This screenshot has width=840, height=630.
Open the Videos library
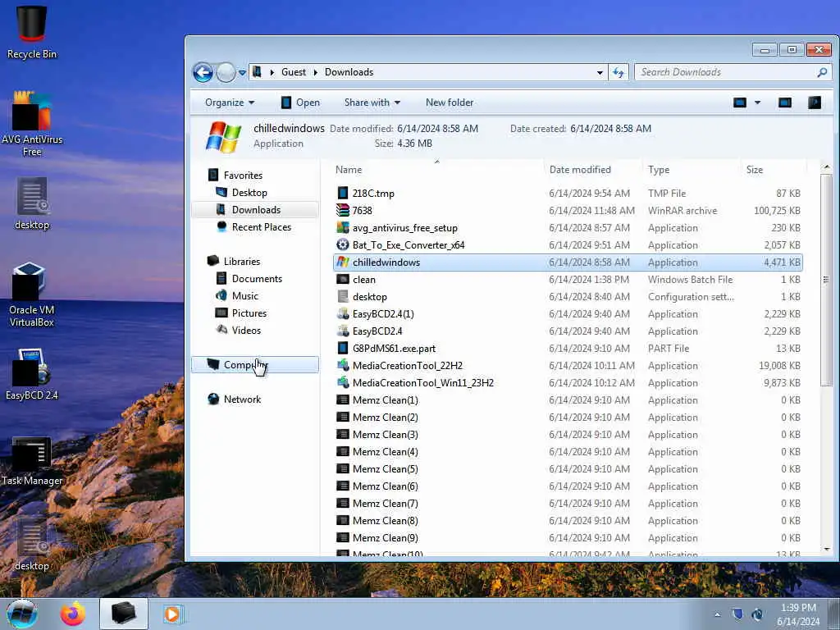[246, 330]
